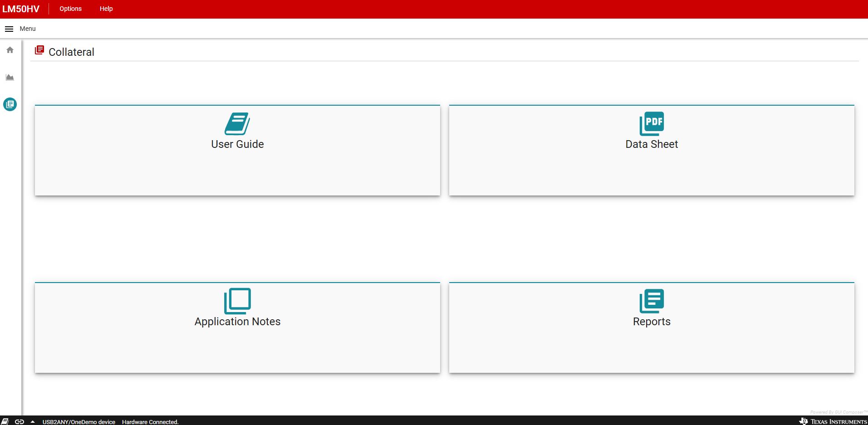Click the Reports label
This screenshot has width=868, height=425.
(x=652, y=322)
